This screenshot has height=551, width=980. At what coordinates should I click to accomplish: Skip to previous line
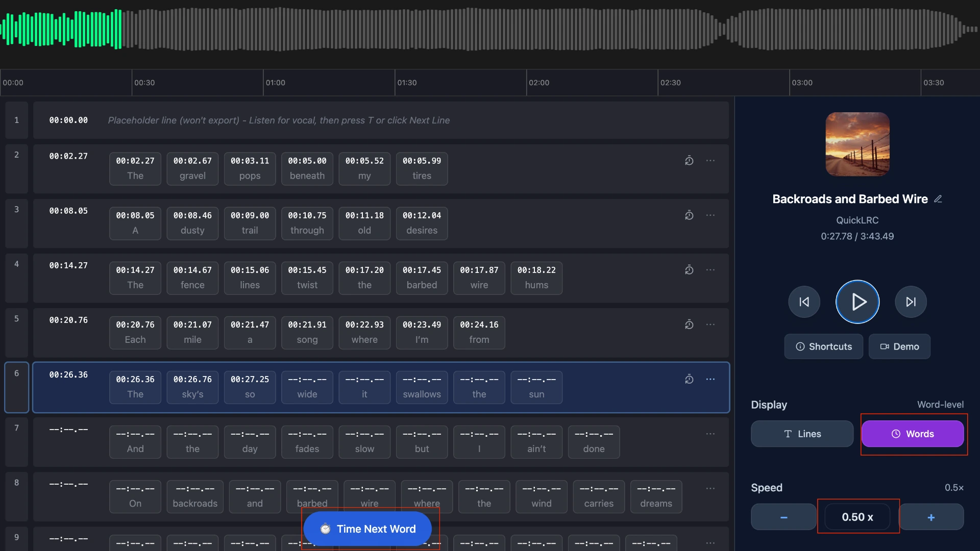coord(804,302)
